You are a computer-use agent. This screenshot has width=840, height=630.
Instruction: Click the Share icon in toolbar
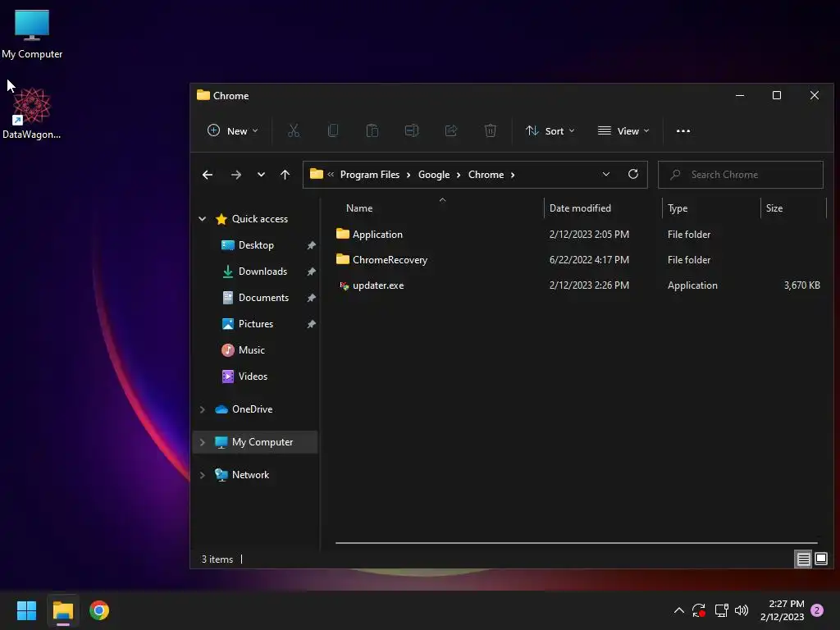(451, 130)
